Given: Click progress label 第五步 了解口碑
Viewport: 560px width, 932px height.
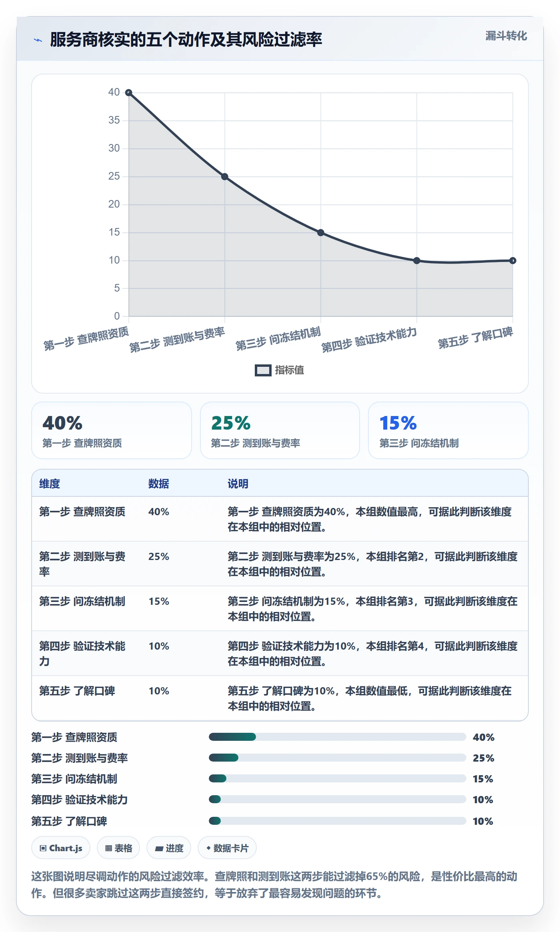Looking at the screenshot, I should click(x=69, y=821).
